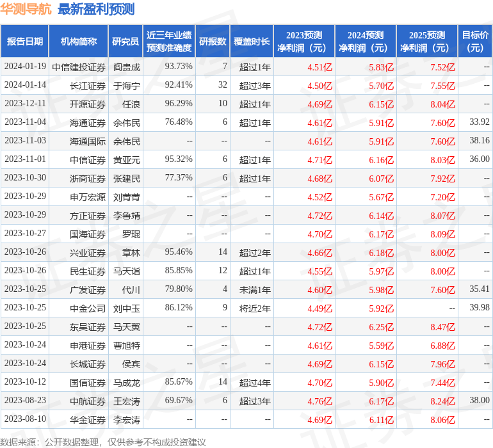Click target price 39.98
The width and height of the screenshot is (493, 448).
coord(480,307)
